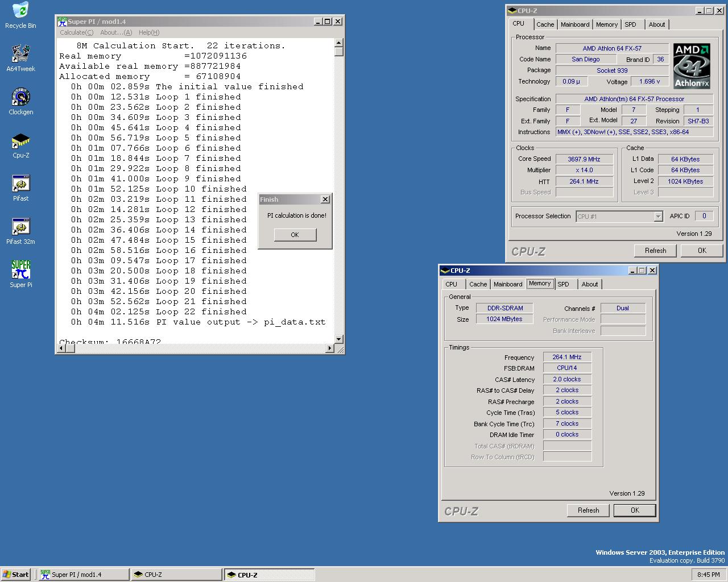Click the Core Speed 3697.9 MHz value
This screenshot has width=728, height=582.
point(584,159)
